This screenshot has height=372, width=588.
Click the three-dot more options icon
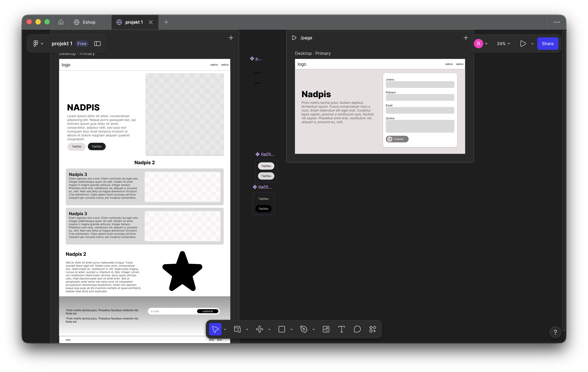(x=556, y=22)
